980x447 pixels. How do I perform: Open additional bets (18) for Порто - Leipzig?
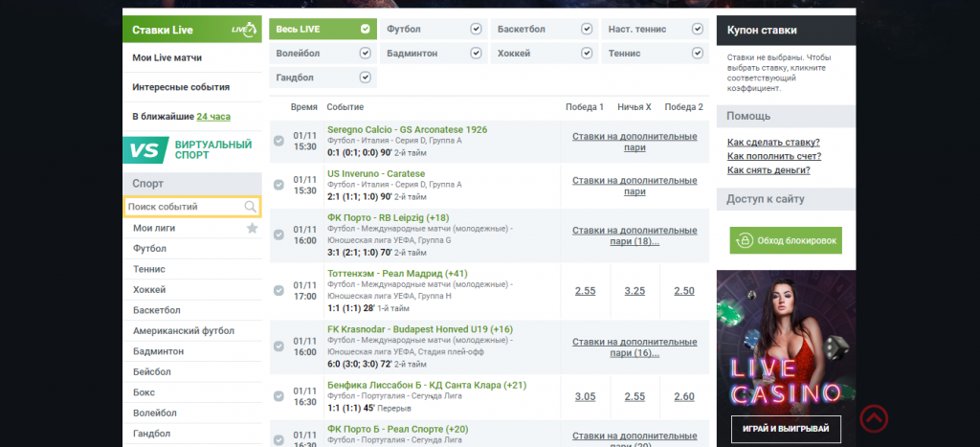(635, 235)
